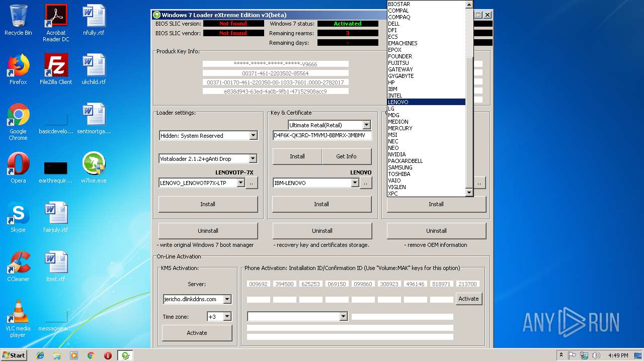Select LENOVO in vendor list
Image resolution: width=644 pixels, height=362 pixels.
426,102
